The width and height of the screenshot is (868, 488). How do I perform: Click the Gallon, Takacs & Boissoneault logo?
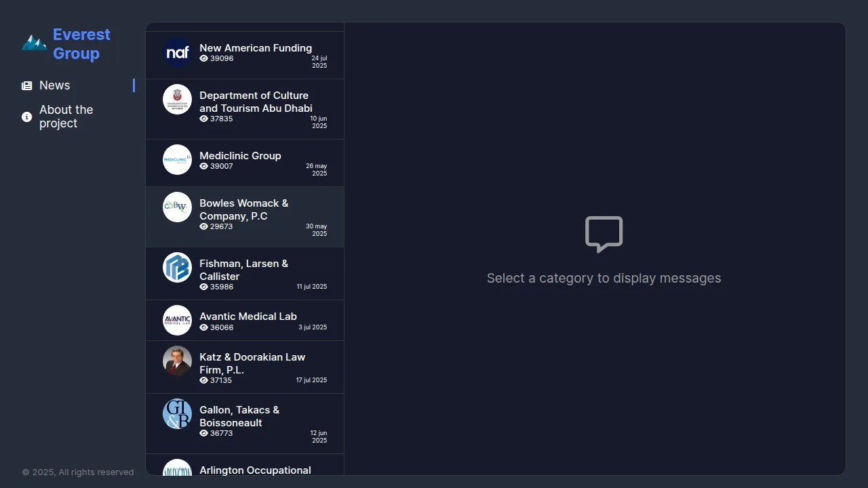point(177,414)
